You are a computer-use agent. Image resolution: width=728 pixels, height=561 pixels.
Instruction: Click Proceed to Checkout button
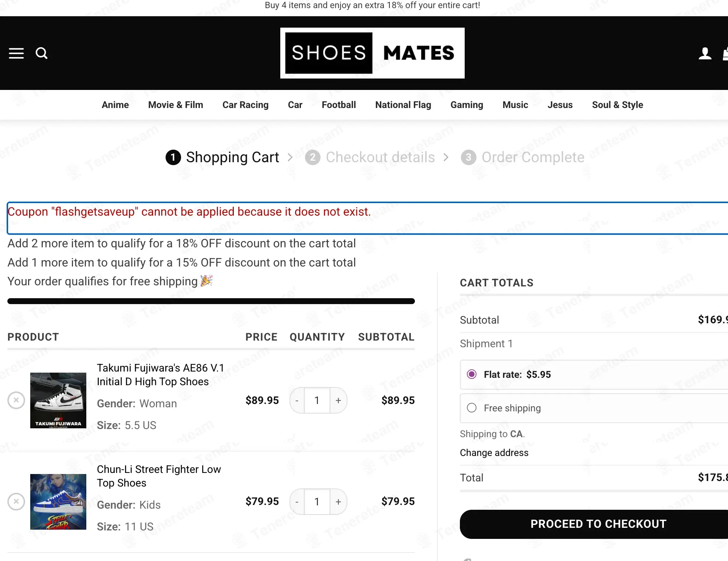tap(598, 524)
